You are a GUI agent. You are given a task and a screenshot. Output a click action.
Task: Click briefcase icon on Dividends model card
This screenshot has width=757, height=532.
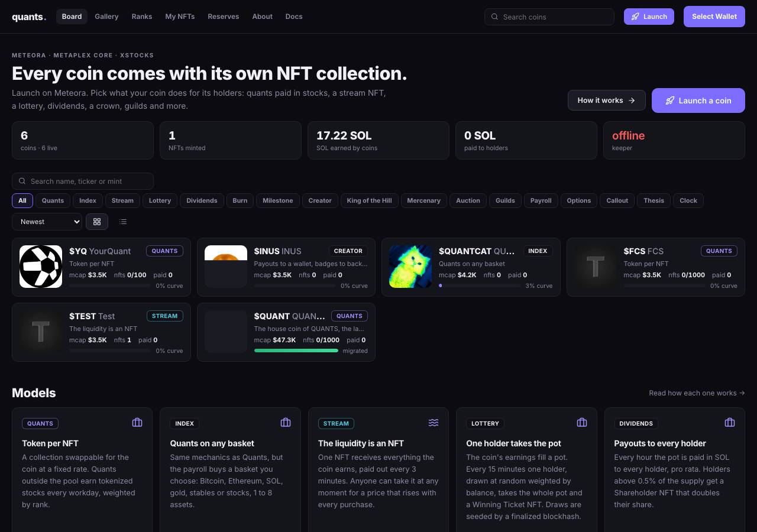tap(730, 423)
